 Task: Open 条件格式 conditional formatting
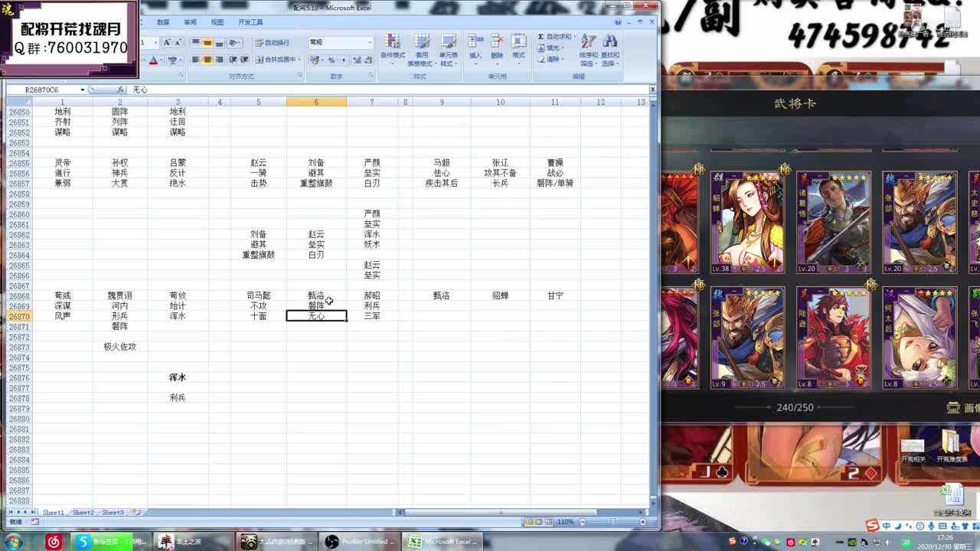(x=392, y=50)
